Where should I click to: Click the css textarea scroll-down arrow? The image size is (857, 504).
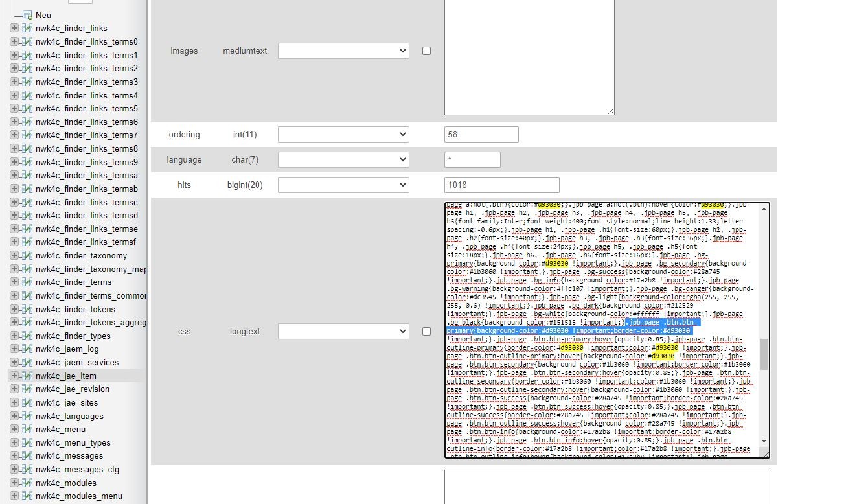pos(764,441)
